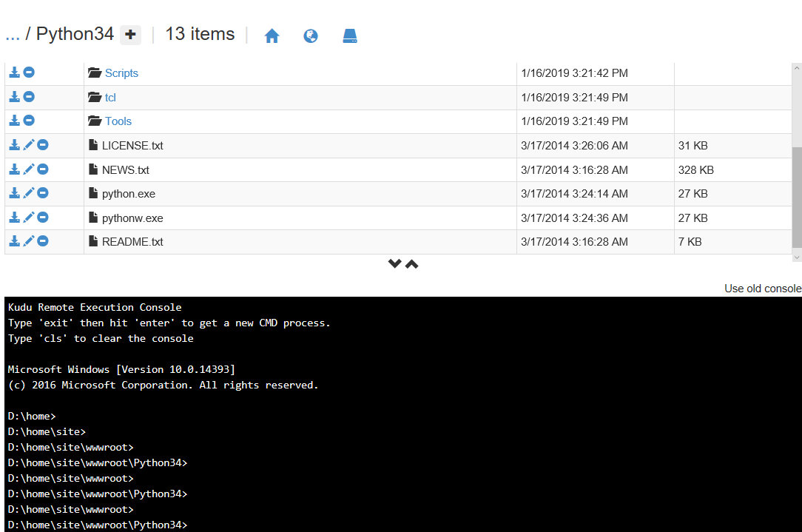802x532 pixels.
Task: Click the up chevron to shrink file list
Action: [x=412, y=264]
